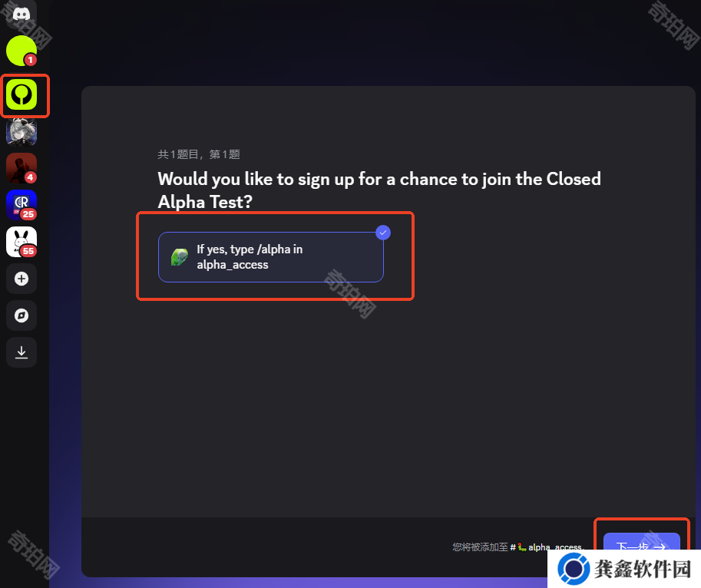Viewport: 701px width, 588px height.
Task: Open the dark red server icon
Action: click(x=21, y=168)
